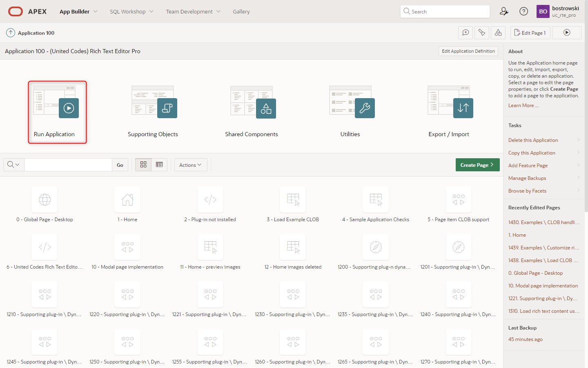Open page 3 - Load Example CLOB

point(293,205)
